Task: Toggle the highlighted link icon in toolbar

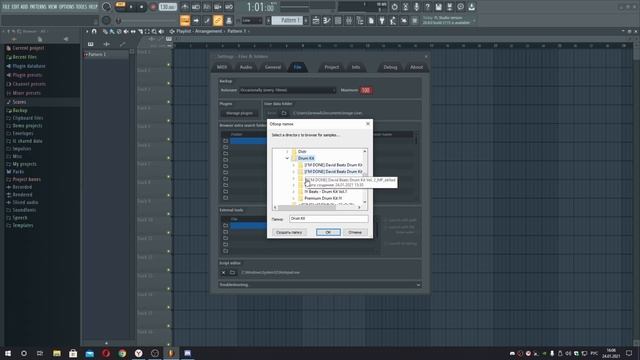Action: point(218,20)
